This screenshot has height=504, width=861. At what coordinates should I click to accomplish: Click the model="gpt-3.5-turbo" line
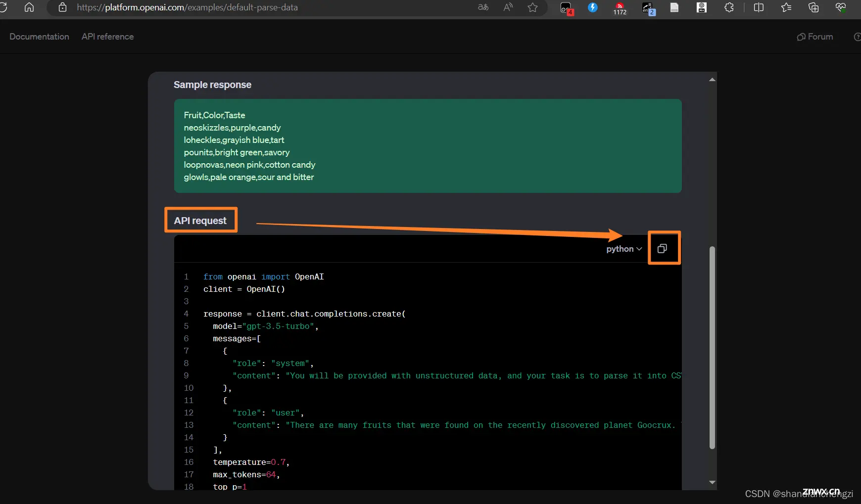point(266,326)
